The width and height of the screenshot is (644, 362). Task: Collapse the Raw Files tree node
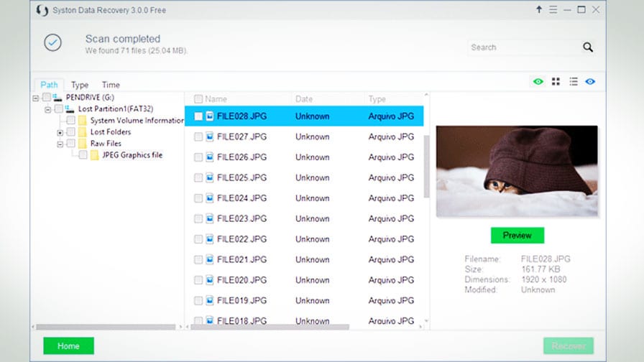pyautogui.click(x=60, y=144)
